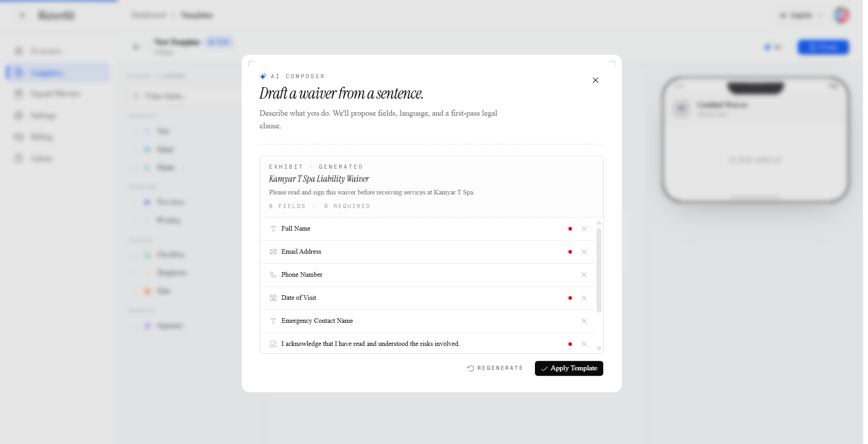The height and width of the screenshot is (444, 868).
Task: Remove the Email Address field
Action: coord(584,252)
